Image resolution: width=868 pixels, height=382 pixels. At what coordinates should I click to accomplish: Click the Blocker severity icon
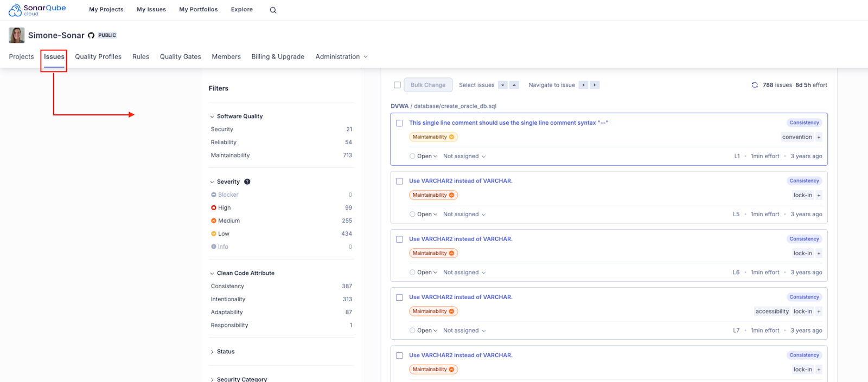coord(214,195)
